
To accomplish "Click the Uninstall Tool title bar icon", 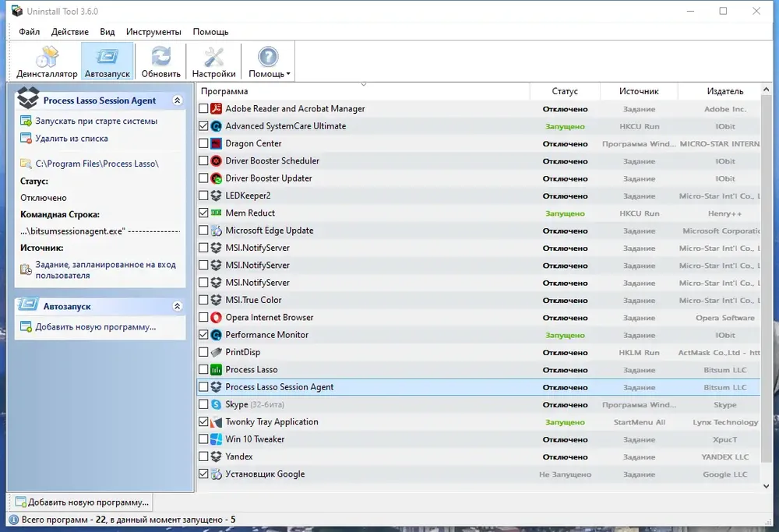I will click(x=17, y=11).
